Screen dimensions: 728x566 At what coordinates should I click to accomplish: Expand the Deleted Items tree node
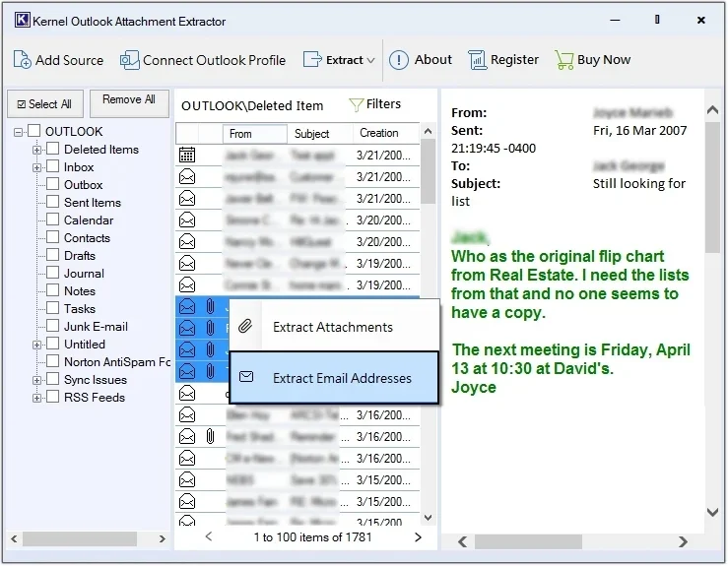point(36,150)
